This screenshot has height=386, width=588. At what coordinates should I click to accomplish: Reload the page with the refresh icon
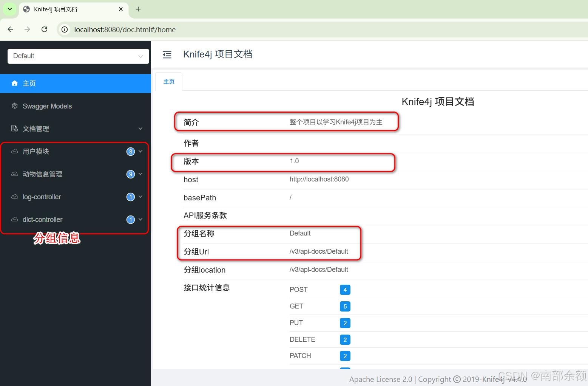click(x=45, y=29)
